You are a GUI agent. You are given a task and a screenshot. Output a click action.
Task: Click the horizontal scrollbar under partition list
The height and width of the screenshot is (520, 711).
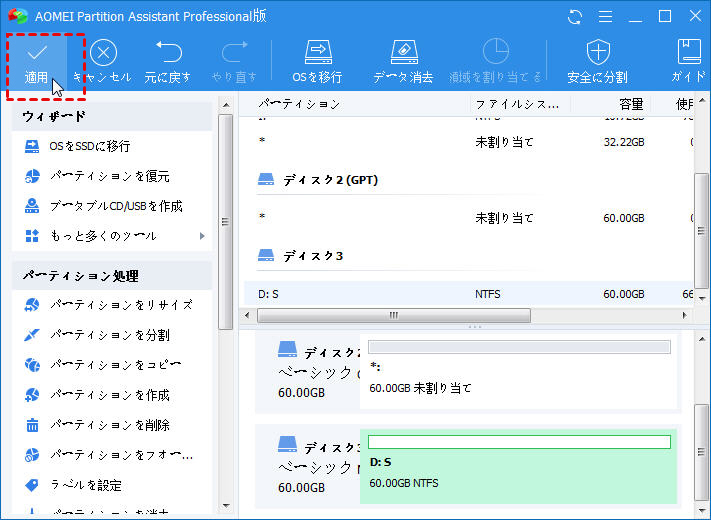pyautogui.click(x=393, y=315)
